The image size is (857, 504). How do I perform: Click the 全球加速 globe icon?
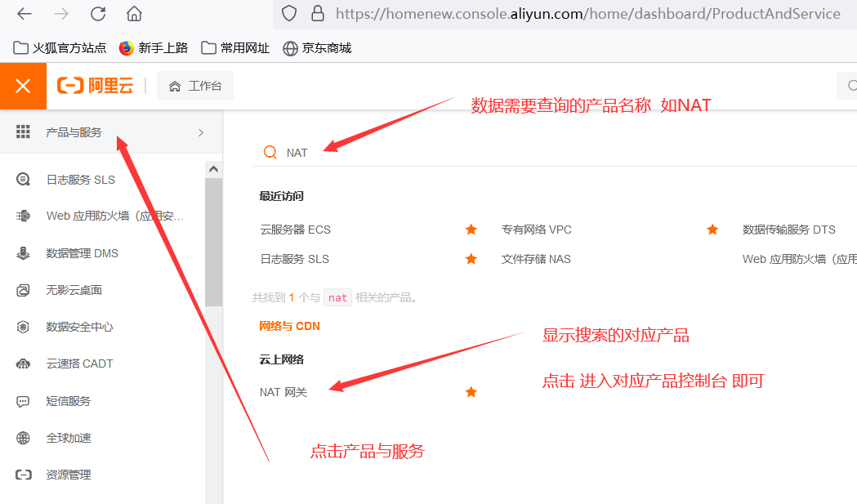[23, 438]
